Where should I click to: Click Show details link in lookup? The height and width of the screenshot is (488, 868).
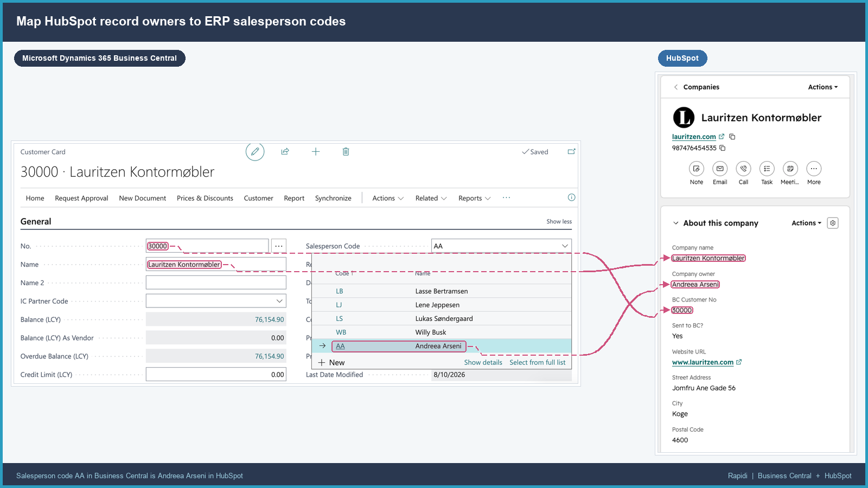point(483,362)
